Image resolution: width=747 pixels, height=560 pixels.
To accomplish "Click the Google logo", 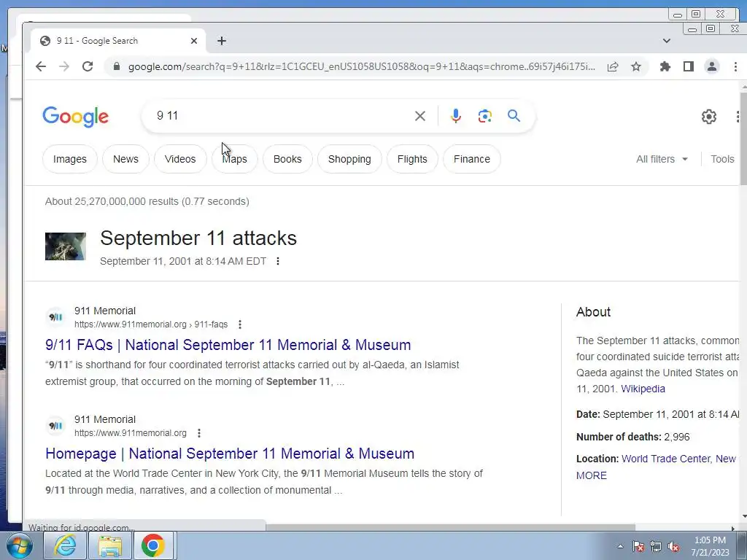I will pos(76,117).
